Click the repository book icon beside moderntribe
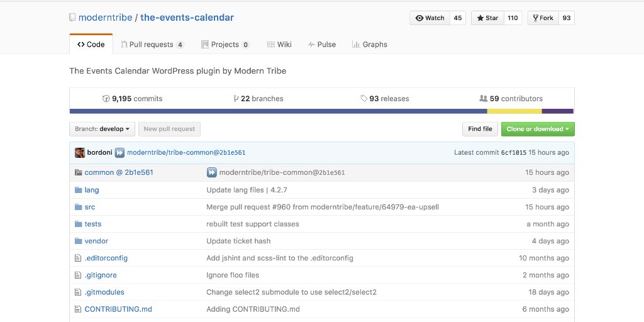The image size is (644, 322). point(72,18)
